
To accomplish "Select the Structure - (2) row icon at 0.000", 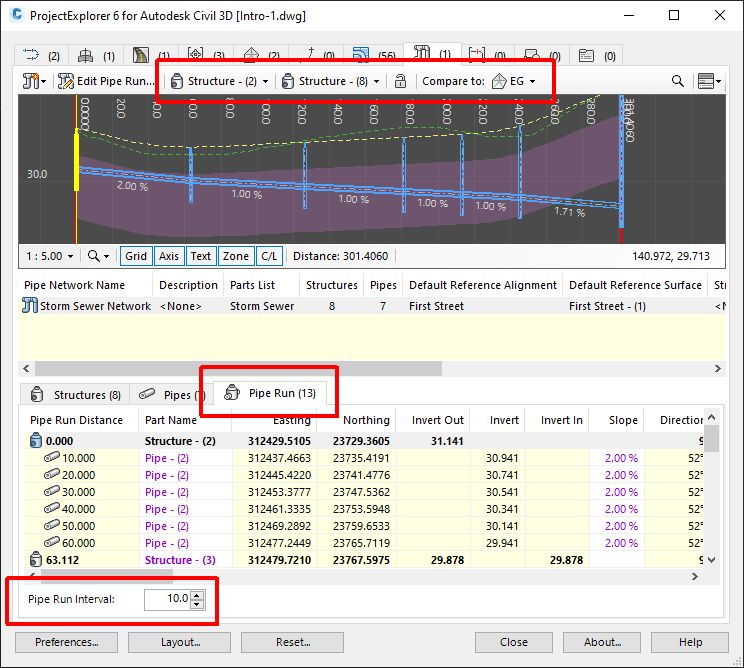I will pyautogui.click(x=36, y=440).
